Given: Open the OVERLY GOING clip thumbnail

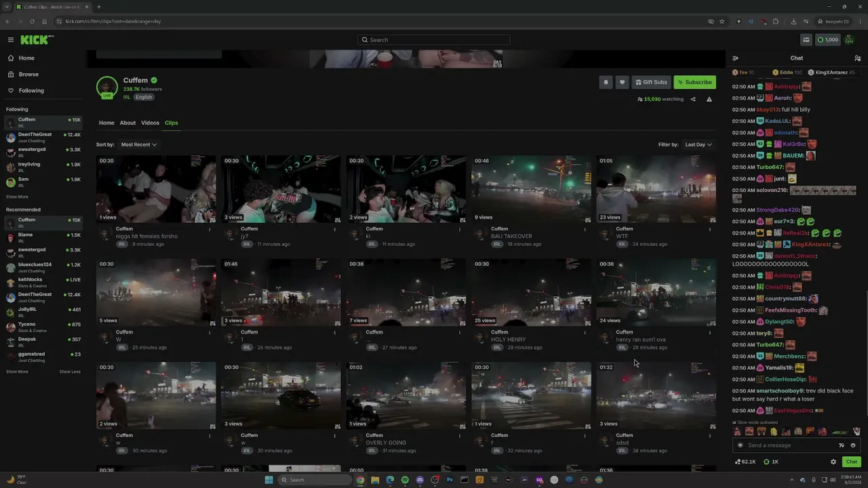Looking at the screenshot, I should coord(406,396).
